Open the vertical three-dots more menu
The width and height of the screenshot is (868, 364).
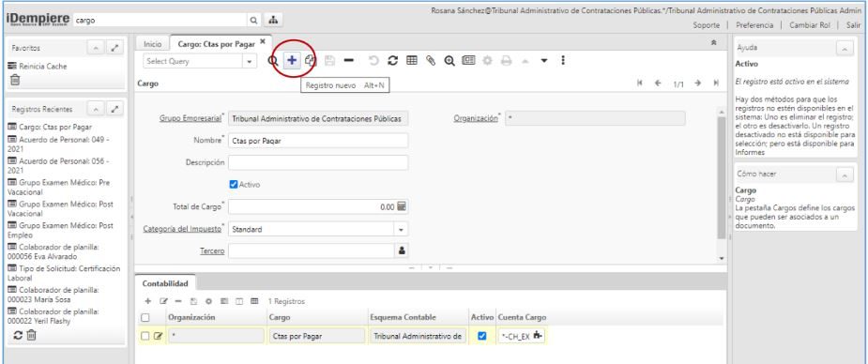pyautogui.click(x=562, y=60)
